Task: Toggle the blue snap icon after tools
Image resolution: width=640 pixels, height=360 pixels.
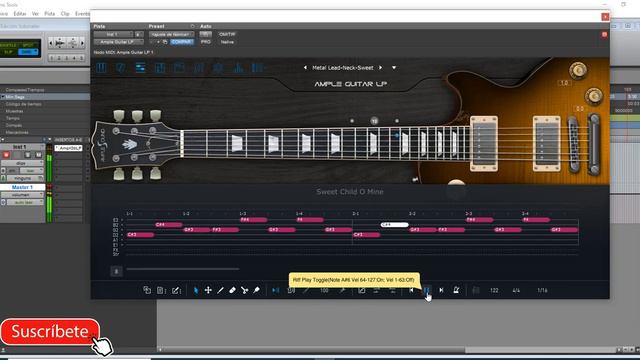Action: pyautogui.click(x=276, y=290)
